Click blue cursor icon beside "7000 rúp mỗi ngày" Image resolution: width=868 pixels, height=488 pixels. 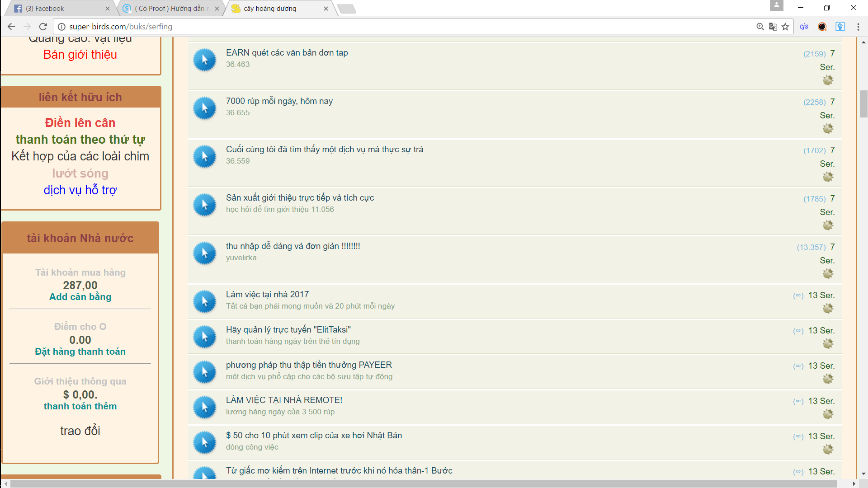204,108
